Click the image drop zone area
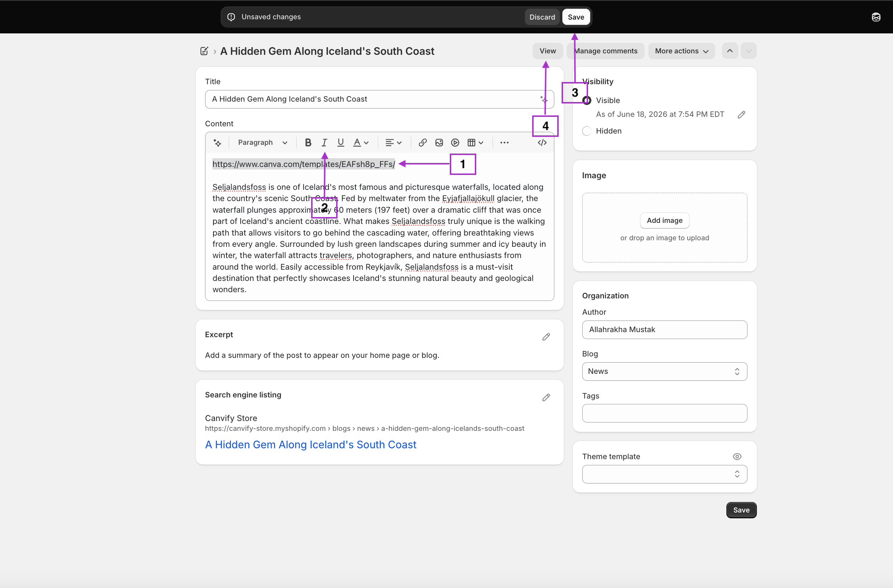This screenshot has width=893, height=588. click(665, 228)
